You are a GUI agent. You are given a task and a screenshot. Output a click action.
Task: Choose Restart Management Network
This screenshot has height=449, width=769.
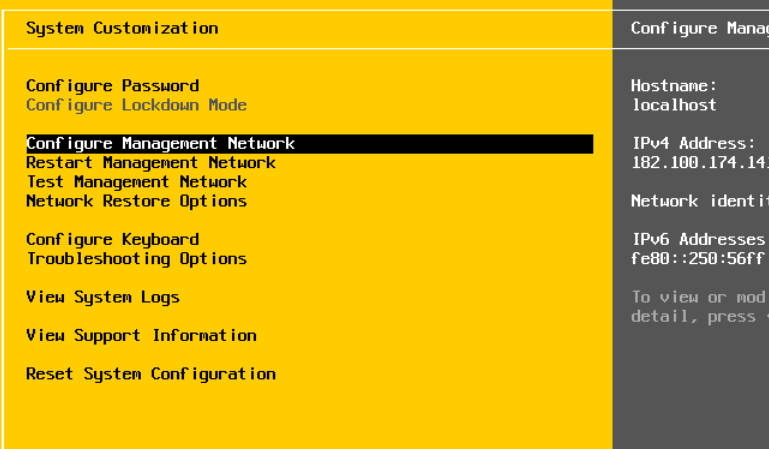(x=150, y=163)
